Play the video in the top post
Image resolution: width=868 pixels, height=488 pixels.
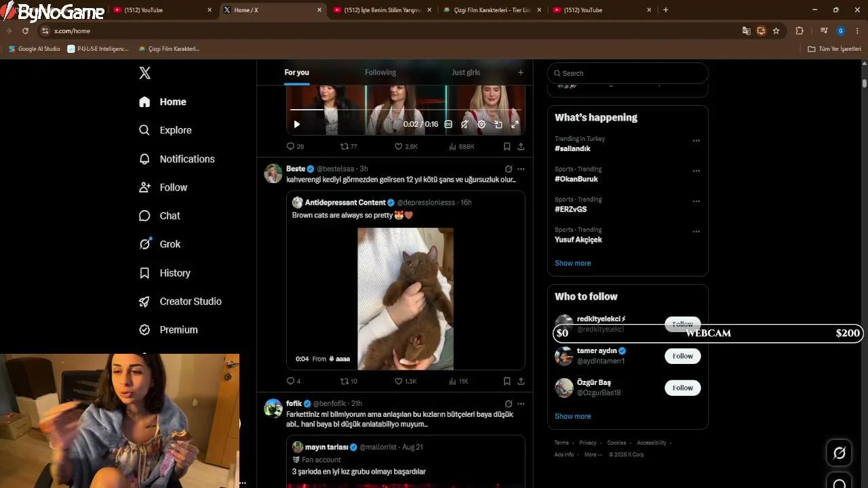(x=296, y=124)
